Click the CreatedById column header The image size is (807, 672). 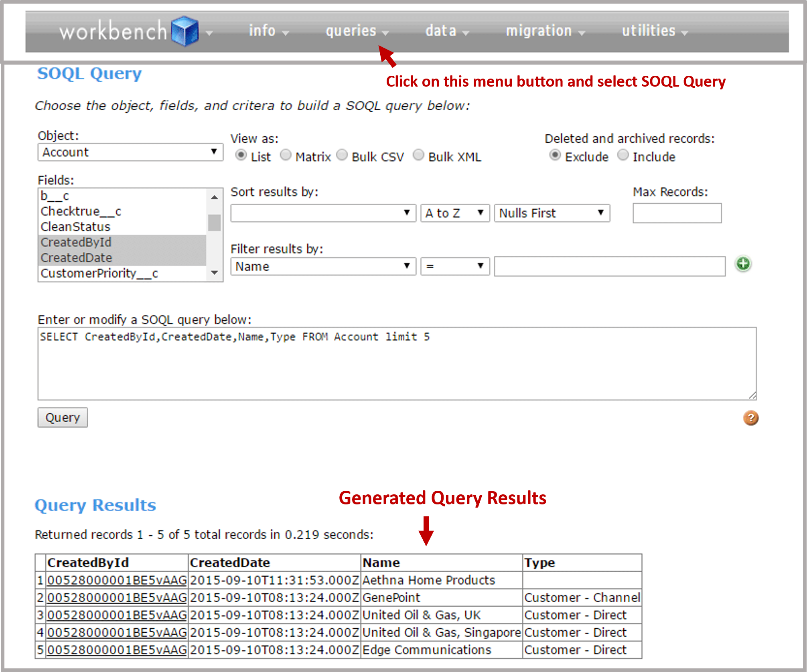click(x=117, y=563)
